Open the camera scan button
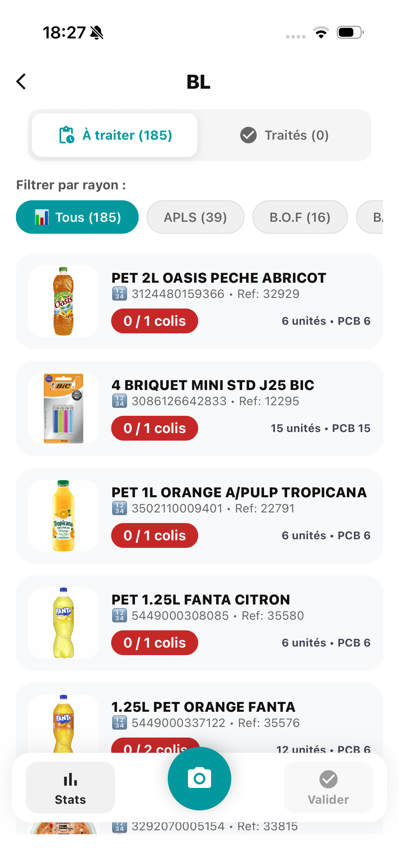This screenshot has width=399, height=868. [x=199, y=778]
